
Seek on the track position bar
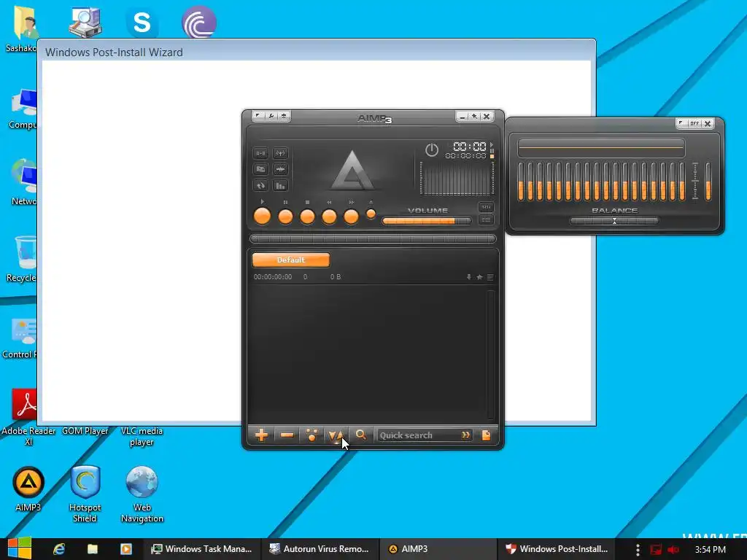coord(373,238)
